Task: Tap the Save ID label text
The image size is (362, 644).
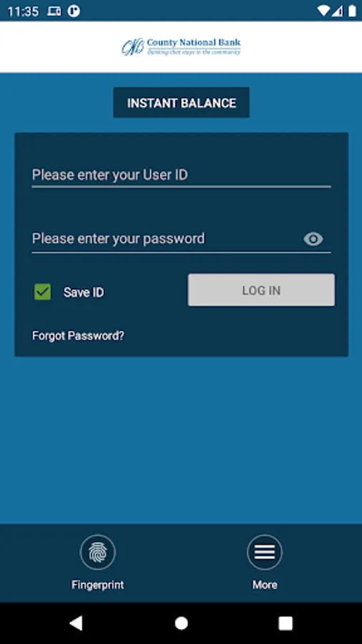Action: coord(84,293)
